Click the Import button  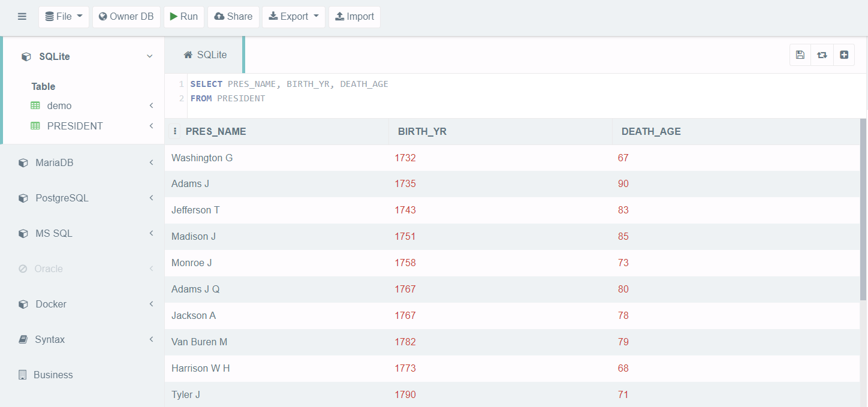(x=354, y=17)
